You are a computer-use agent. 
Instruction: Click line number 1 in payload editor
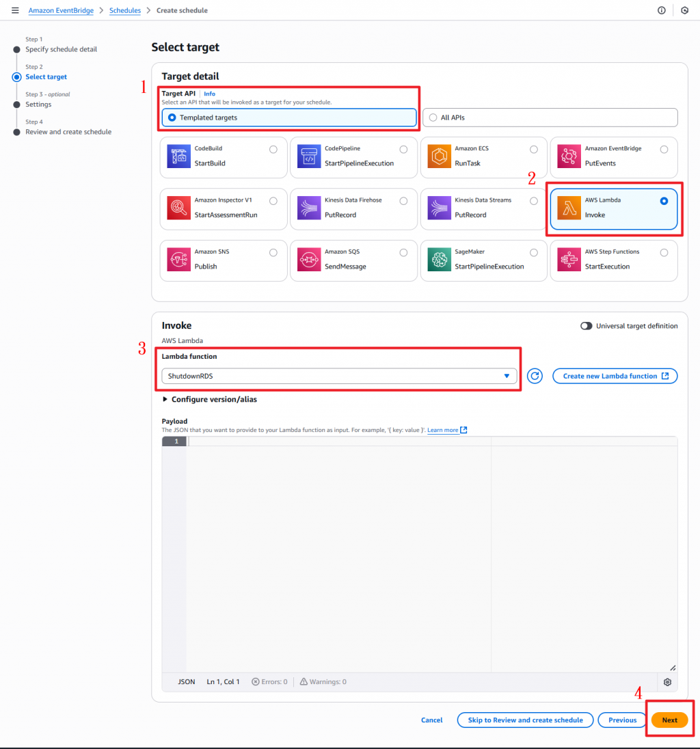176,441
